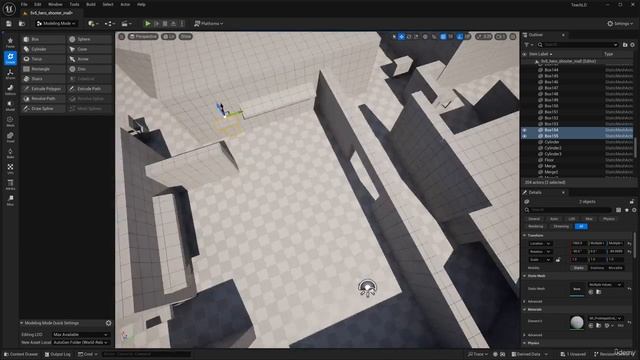Select the Rectangle shape tool
The image size is (640, 360).
43,69
